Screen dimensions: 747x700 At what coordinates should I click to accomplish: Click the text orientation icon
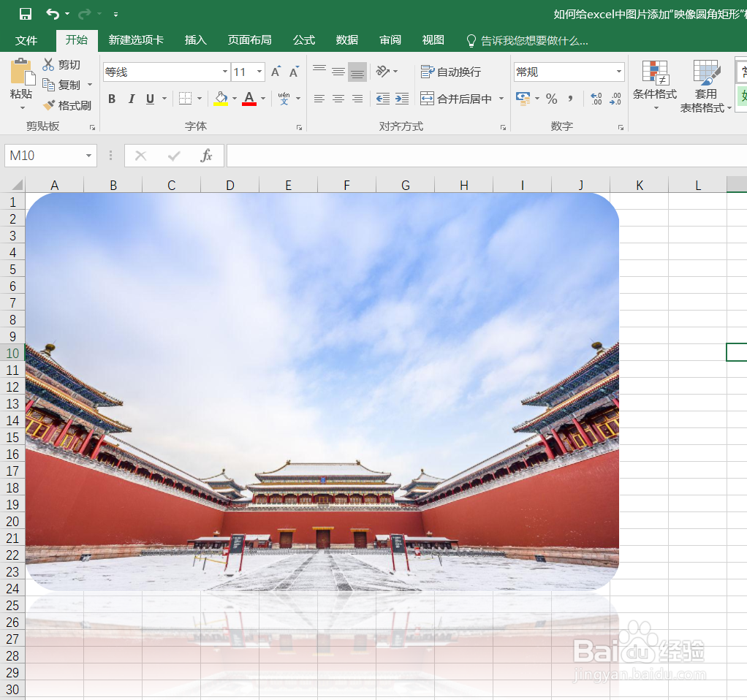pyautogui.click(x=382, y=72)
